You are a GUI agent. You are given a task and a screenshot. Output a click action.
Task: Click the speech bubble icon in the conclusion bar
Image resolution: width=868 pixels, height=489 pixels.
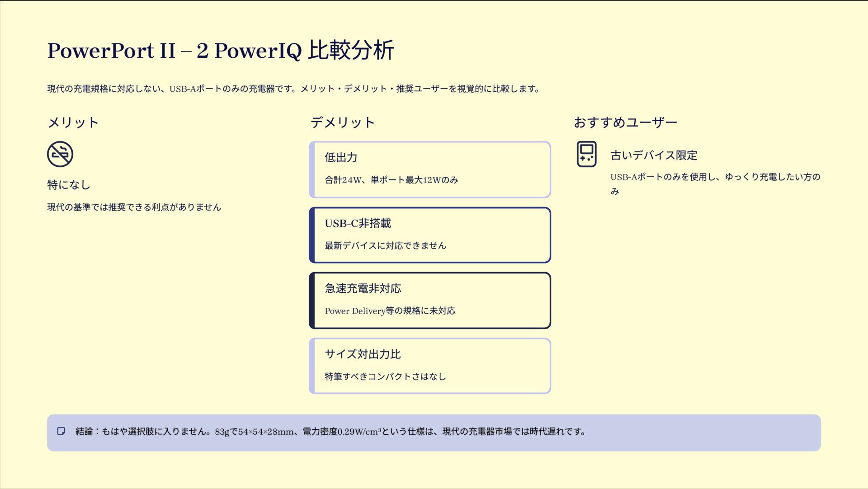[61, 431]
